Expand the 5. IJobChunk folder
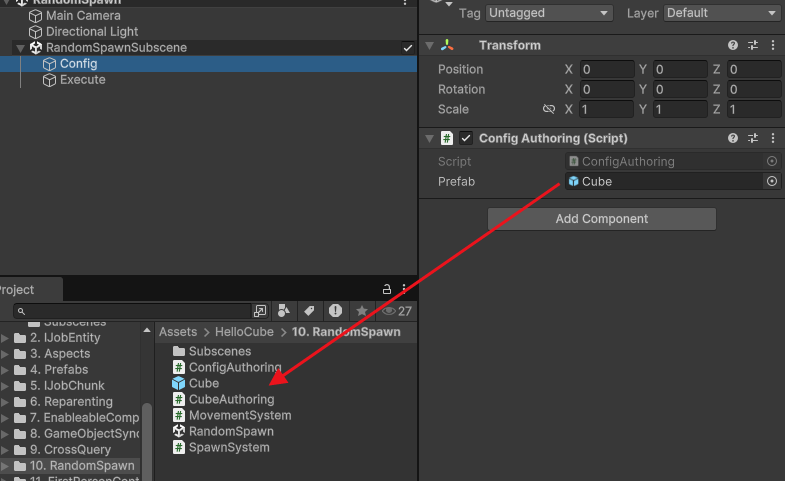Viewport: 785px width, 481px height. (x=5, y=386)
